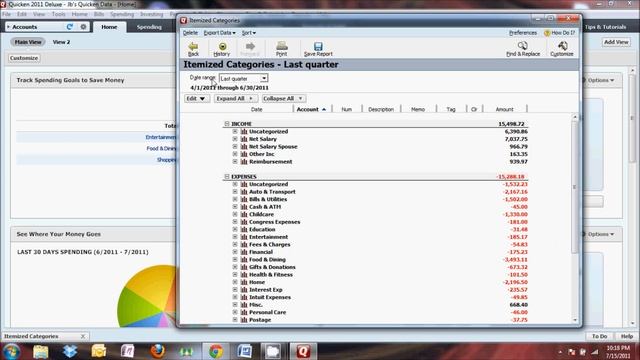Expand the Gifts & Donations row

point(235,267)
